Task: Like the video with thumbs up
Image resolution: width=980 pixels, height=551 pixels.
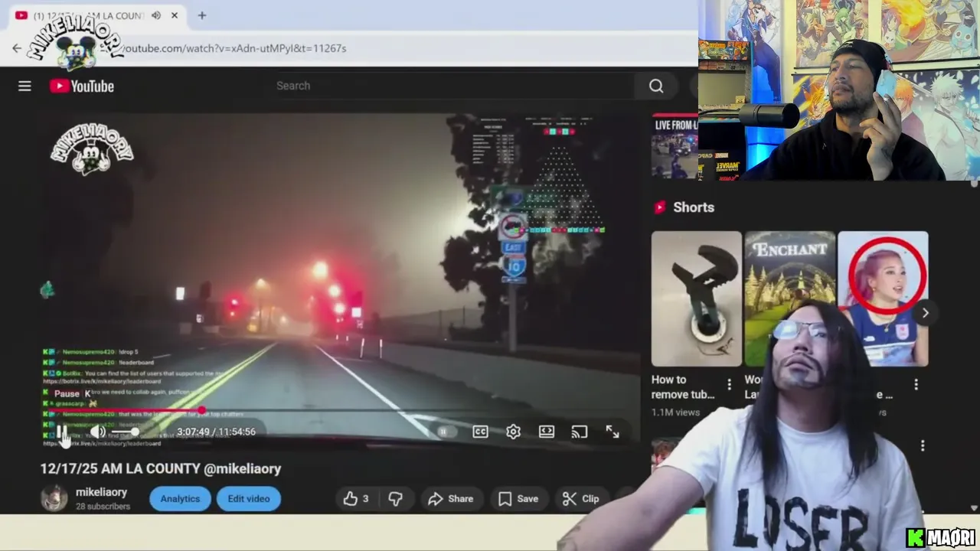Action: tap(356, 499)
